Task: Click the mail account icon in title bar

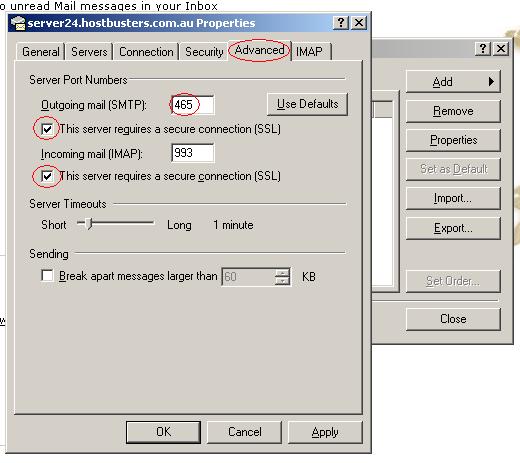Action: click(18, 23)
